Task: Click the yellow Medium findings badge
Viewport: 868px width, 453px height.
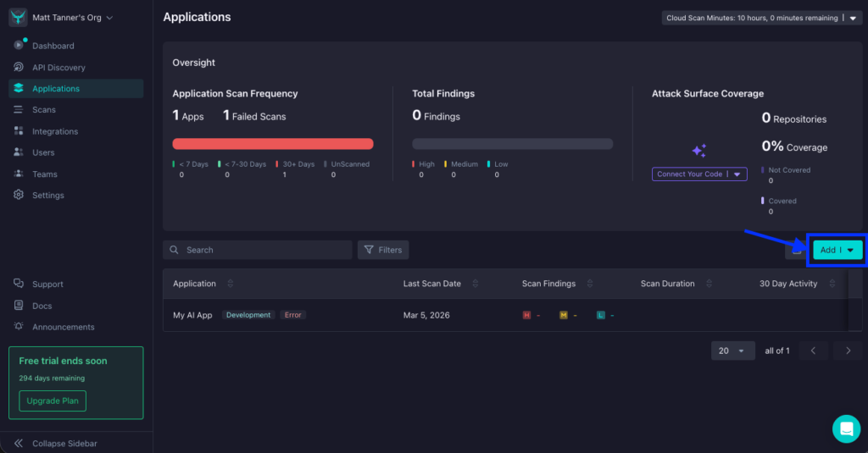Action: coord(564,315)
